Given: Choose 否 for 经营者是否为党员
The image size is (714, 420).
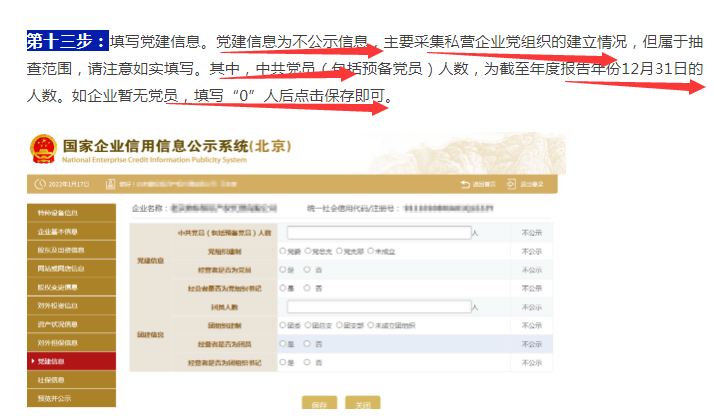Looking at the screenshot, I should 305,270.
